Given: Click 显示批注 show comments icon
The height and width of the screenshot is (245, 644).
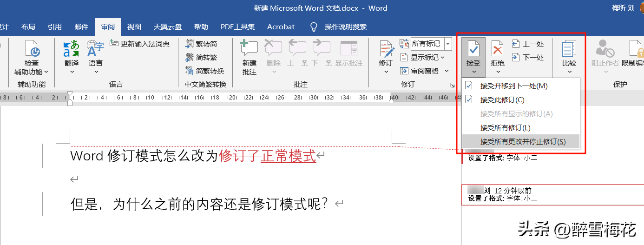Looking at the screenshot, I should [349, 49].
